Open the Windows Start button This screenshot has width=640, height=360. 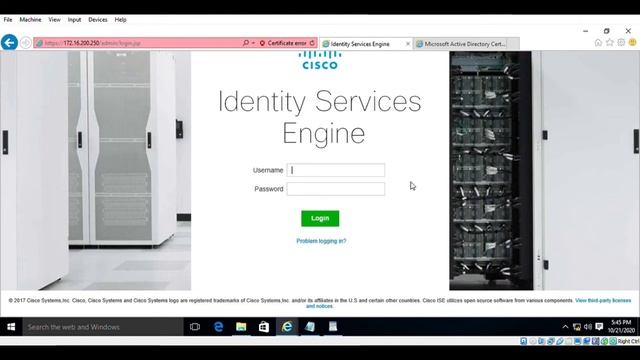[11, 327]
